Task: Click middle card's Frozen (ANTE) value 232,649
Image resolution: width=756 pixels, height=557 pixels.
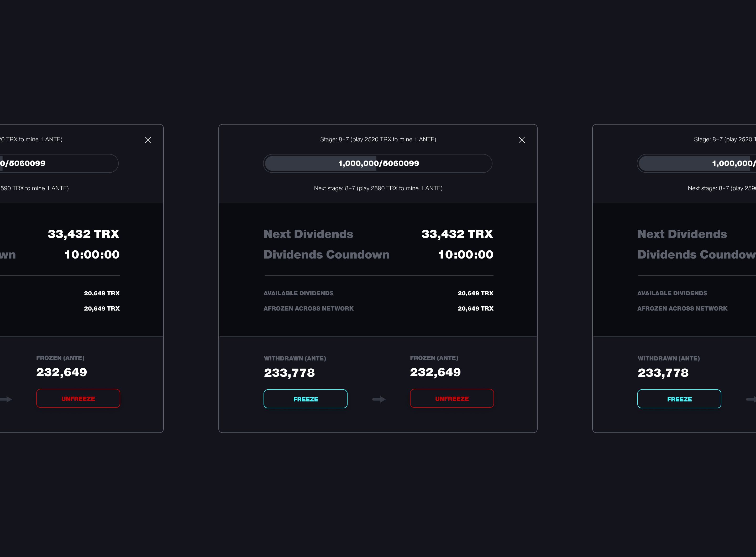Action: point(435,372)
